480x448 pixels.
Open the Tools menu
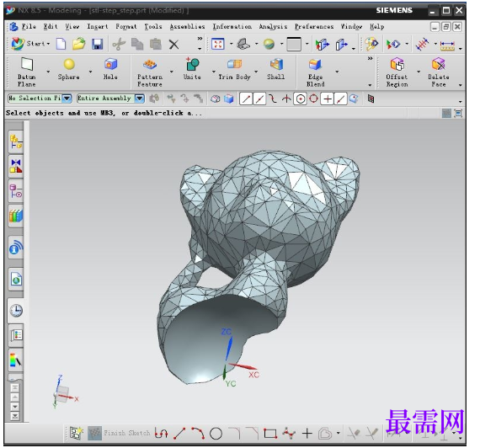point(153,27)
